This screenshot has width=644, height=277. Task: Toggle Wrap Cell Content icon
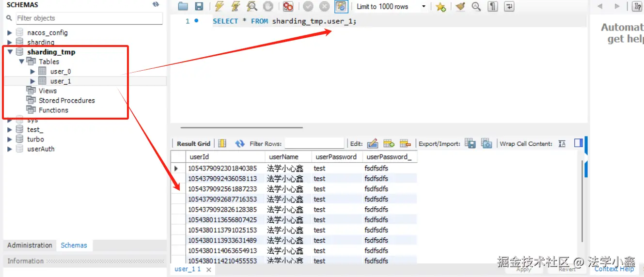coord(562,143)
